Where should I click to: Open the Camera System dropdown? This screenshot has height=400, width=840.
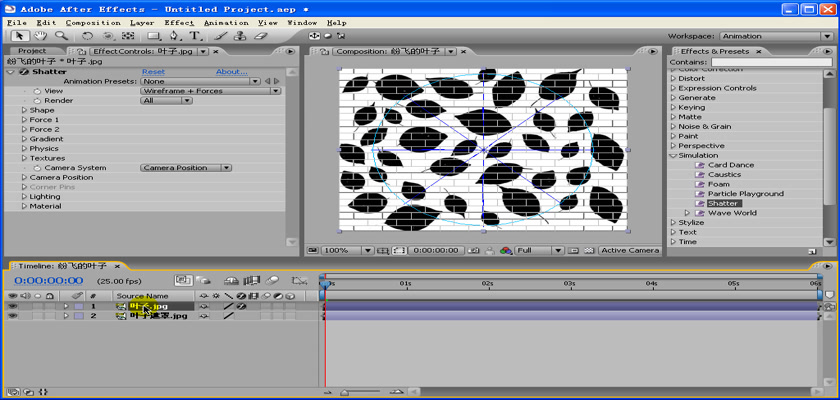pos(186,168)
